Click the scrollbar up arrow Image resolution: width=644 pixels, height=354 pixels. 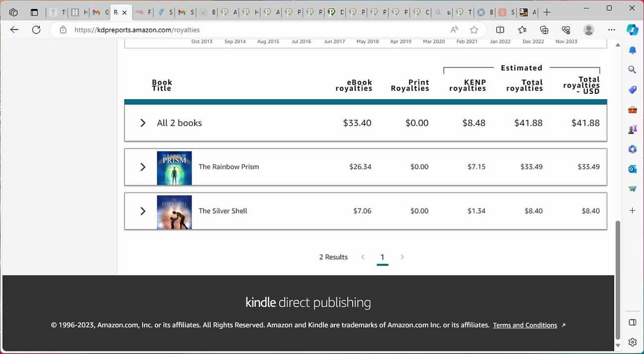click(x=618, y=45)
